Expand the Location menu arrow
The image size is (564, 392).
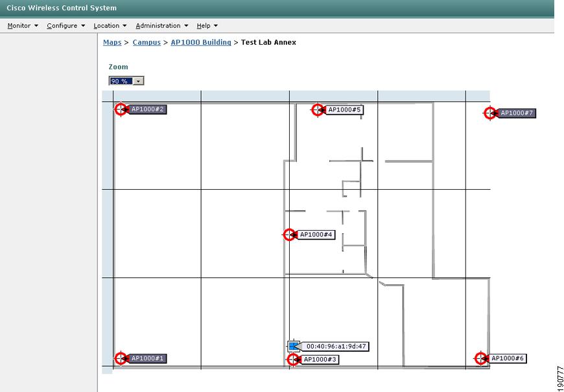click(x=124, y=25)
